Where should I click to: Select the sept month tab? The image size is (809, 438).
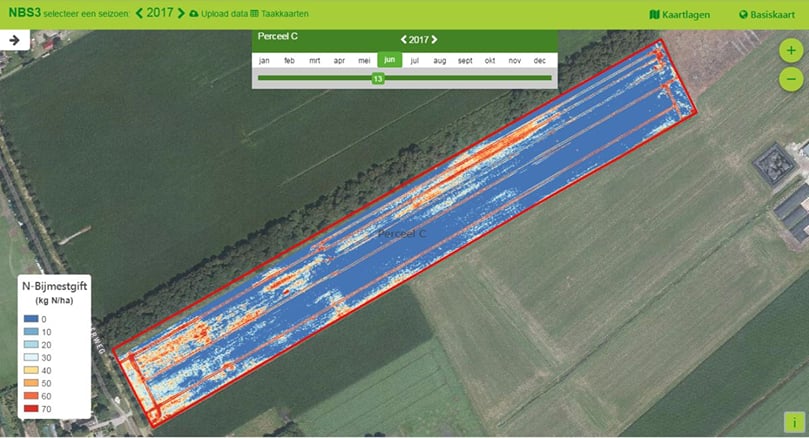(465, 60)
